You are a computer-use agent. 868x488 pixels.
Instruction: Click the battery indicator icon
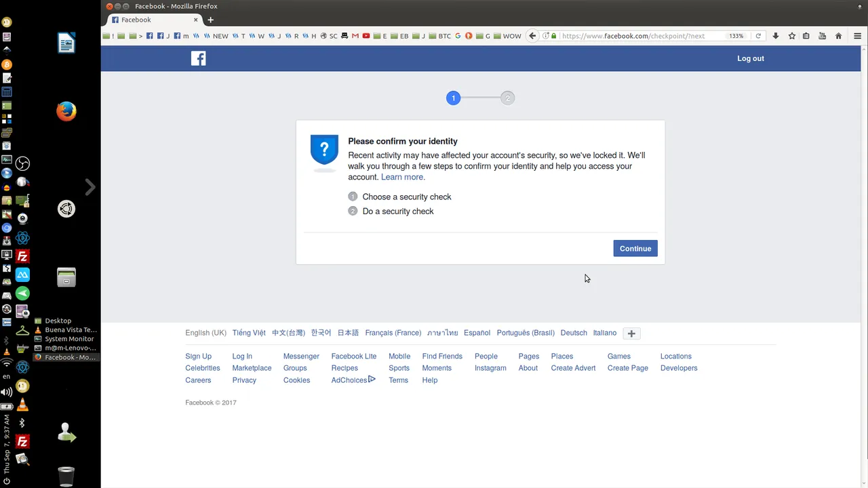[7, 407]
